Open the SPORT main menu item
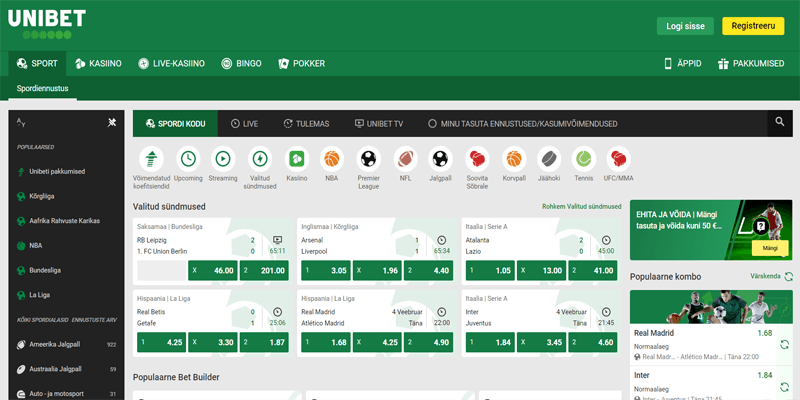 (37, 64)
